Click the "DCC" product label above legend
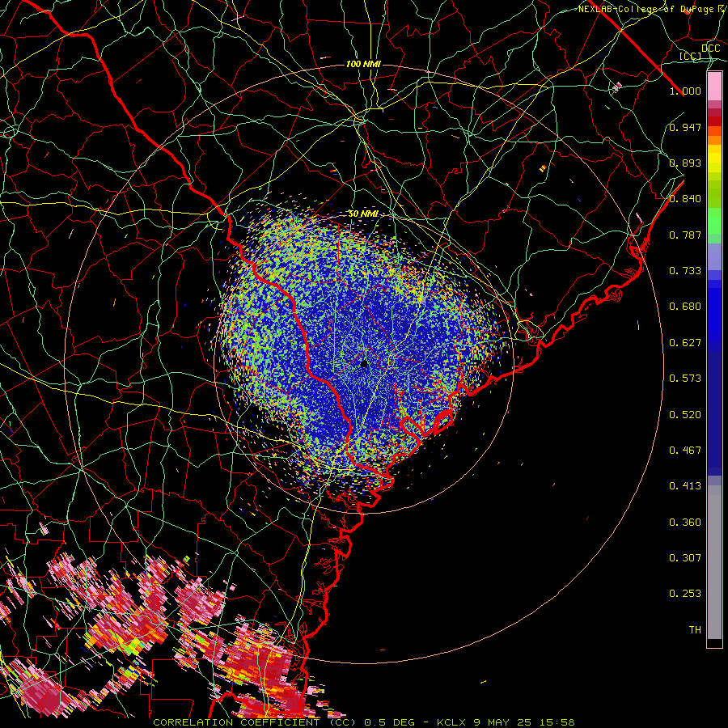The height and width of the screenshot is (728, 728). click(710, 49)
